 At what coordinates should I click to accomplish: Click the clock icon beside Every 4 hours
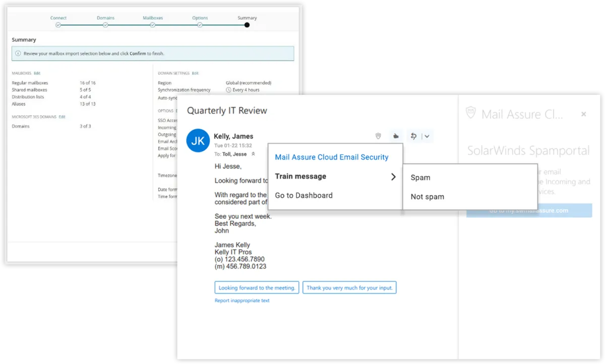228,90
